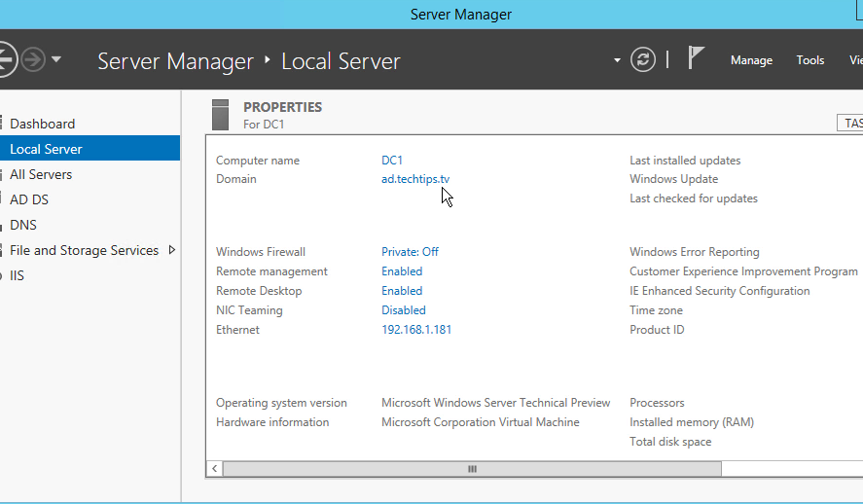Click the horizontal scrollbar thumb
Image resolution: width=863 pixels, height=504 pixels.
pos(472,469)
